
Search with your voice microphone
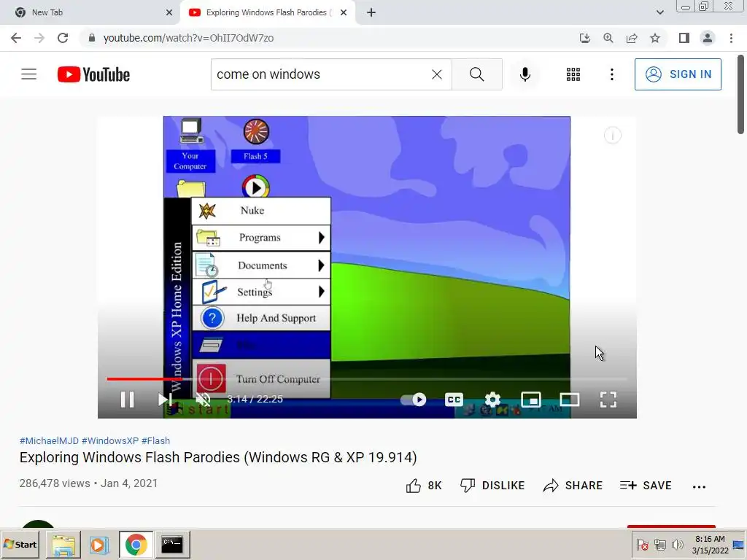tap(525, 74)
